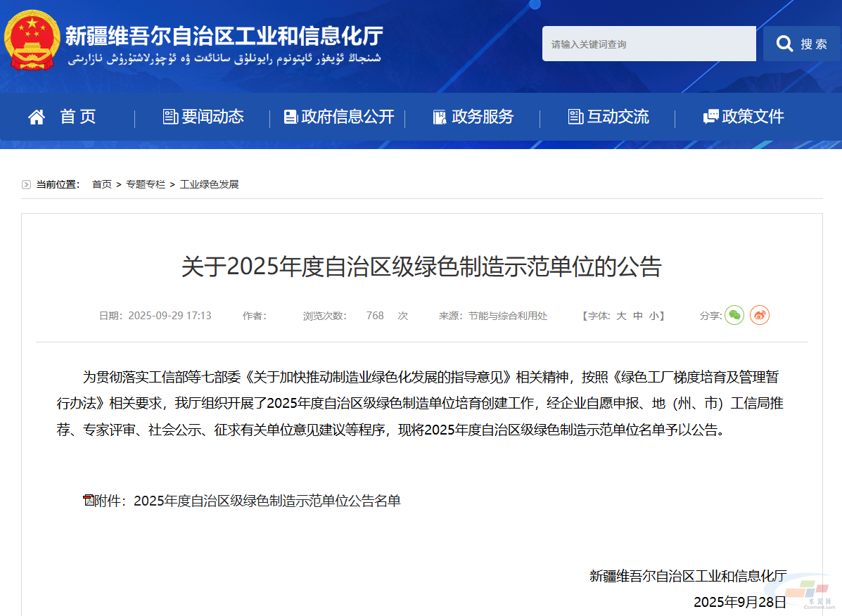
Task: Click the site title 新疆维吾尔自治区工业和信息化厅
Action: [x=224, y=36]
